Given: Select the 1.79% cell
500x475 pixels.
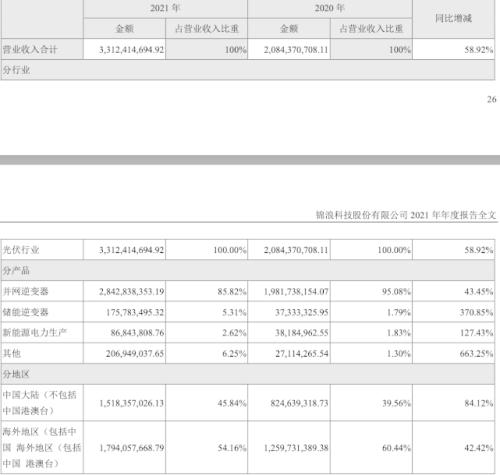Looking at the screenshot, I should tap(399, 312).
